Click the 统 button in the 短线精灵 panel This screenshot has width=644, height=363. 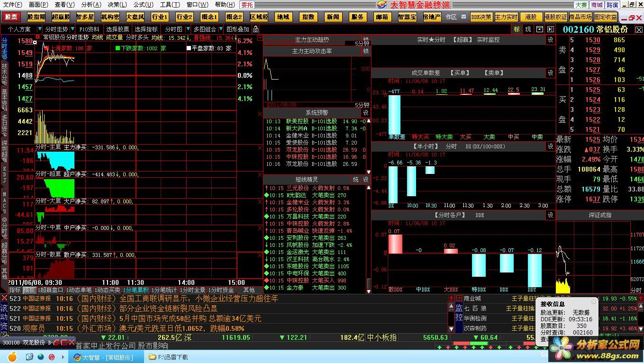(355, 180)
